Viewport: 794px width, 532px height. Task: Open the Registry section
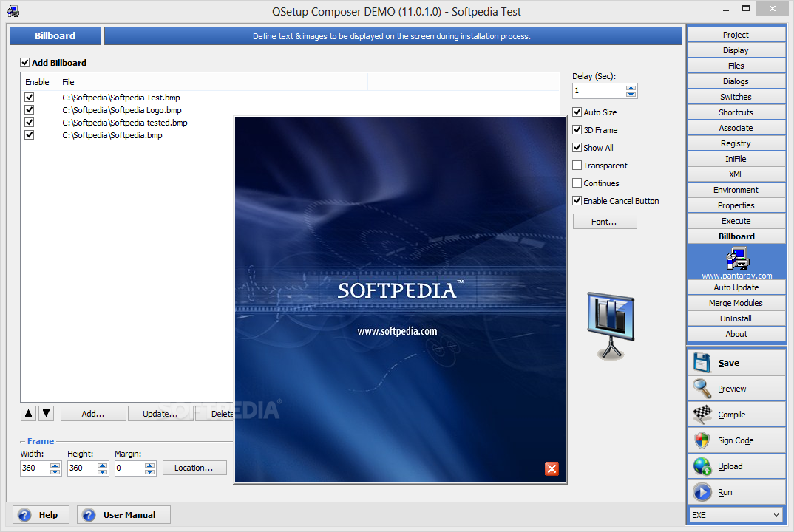(736, 143)
